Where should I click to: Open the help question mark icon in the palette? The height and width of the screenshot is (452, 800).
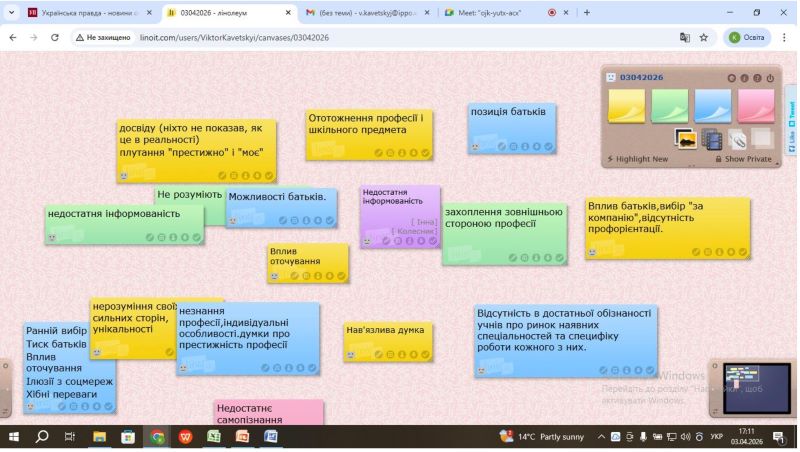[758, 78]
